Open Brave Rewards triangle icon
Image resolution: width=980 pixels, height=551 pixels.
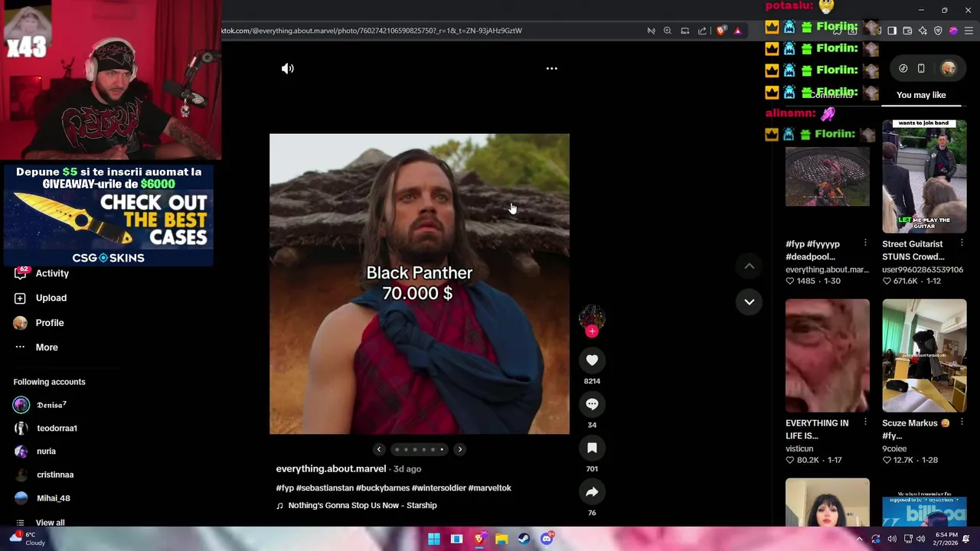pyautogui.click(x=737, y=31)
